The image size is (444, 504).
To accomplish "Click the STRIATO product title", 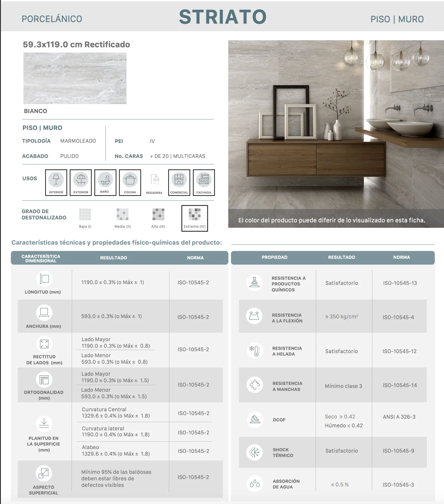I will 223,17.
